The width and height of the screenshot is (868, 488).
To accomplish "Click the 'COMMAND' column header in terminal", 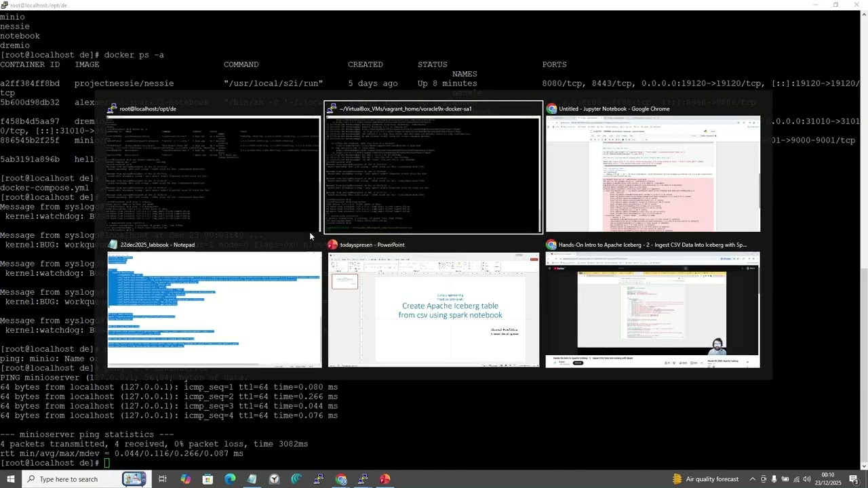I will [x=241, y=64].
